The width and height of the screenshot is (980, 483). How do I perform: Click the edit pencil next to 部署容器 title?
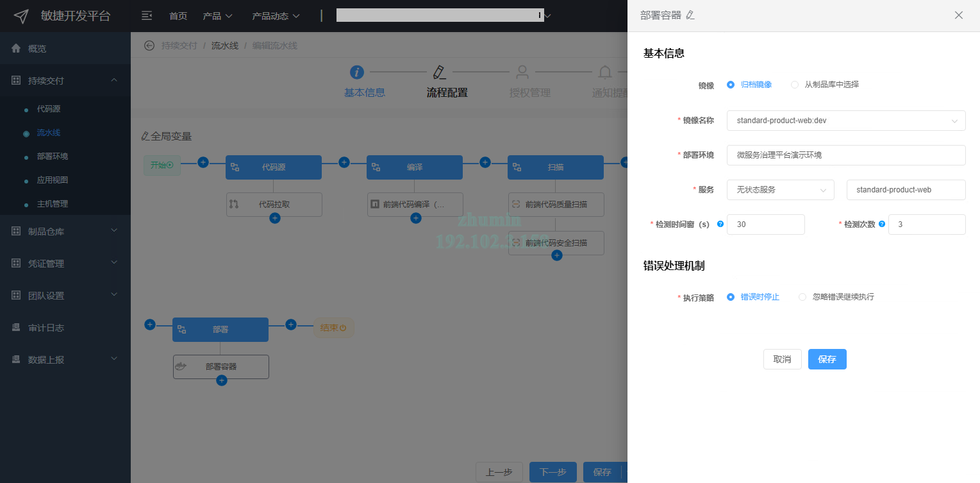pyautogui.click(x=690, y=15)
